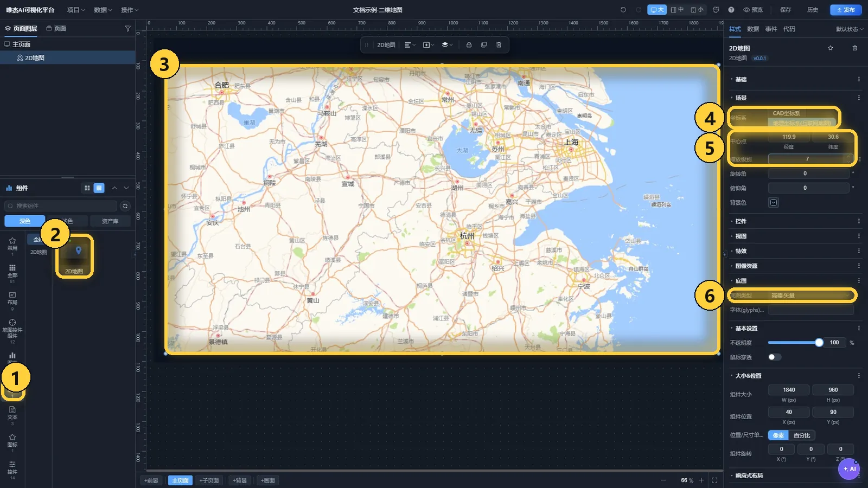Click the 保存 save button

pyautogui.click(x=786, y=10)
